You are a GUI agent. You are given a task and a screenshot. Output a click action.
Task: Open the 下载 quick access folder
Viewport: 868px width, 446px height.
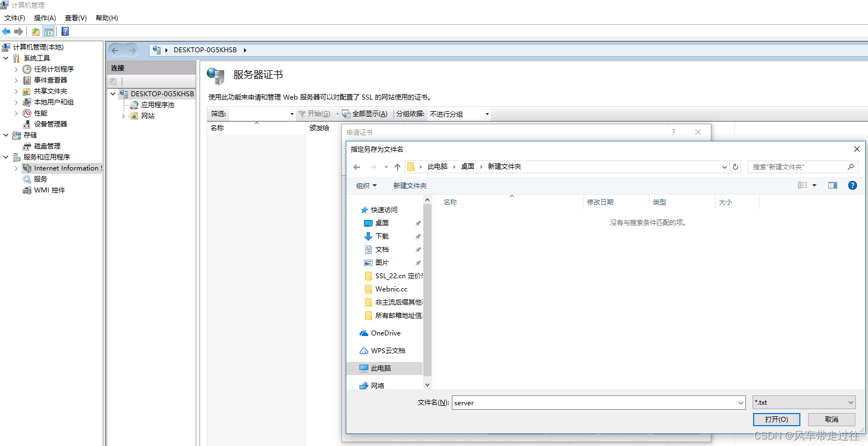pyautogui.click(x=382, y=236)
